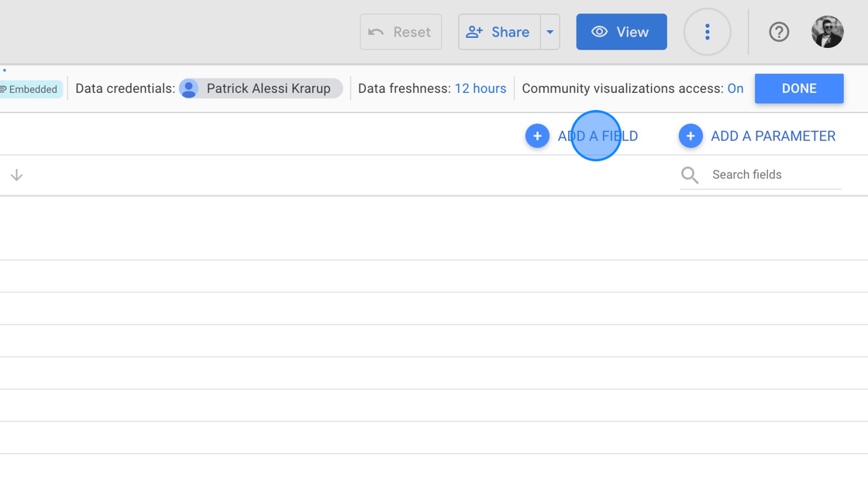Viewport: 868px width, 485px height.
Task: Click the eye icon in View button
Action: [599, 32]
